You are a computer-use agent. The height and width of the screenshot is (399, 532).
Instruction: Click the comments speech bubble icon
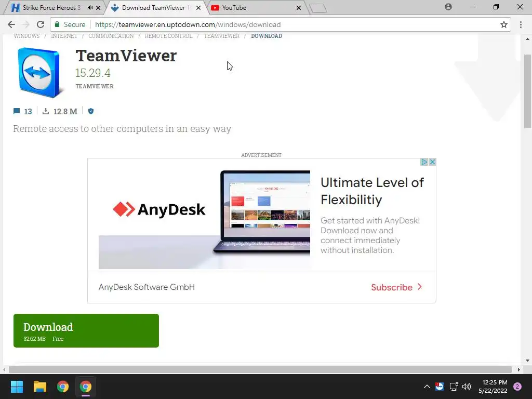coord(17,111)
